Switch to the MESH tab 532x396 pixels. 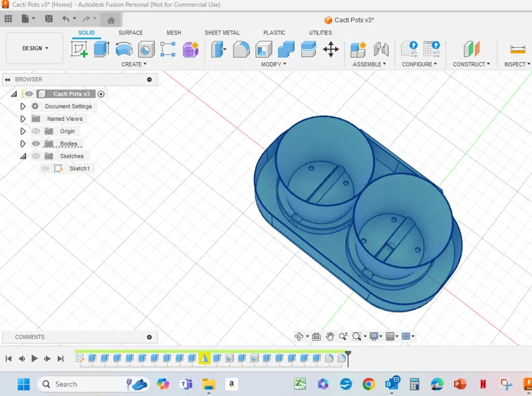(x=174, y=33)
